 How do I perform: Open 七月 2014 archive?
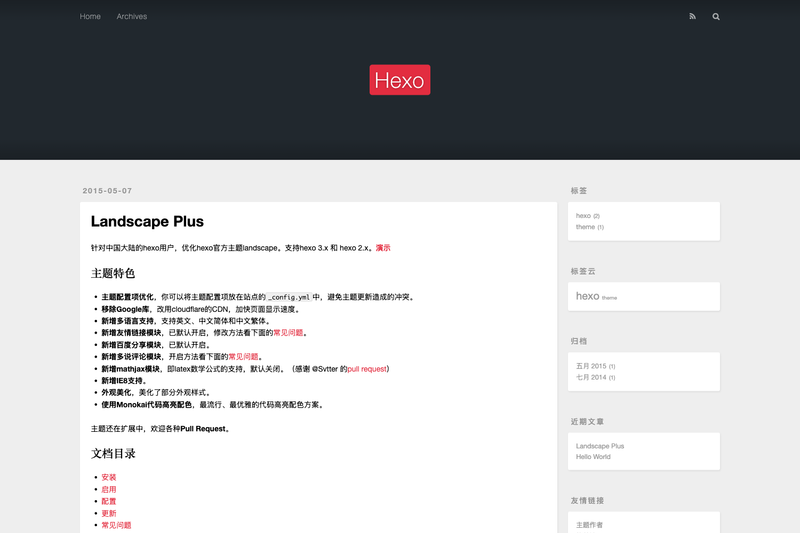[x=591, y=377]
